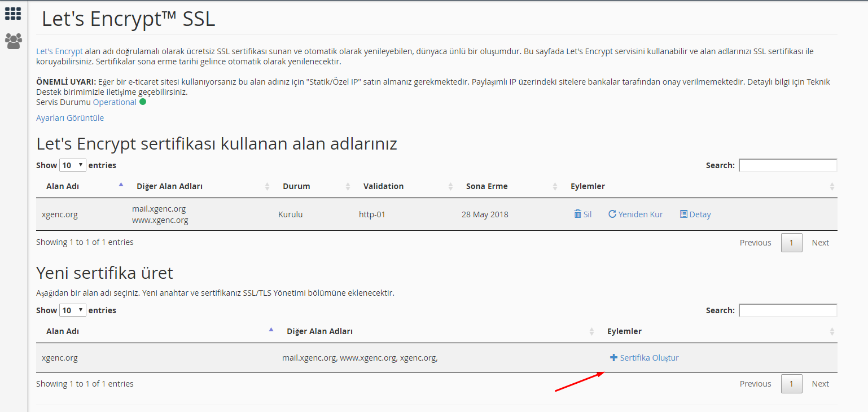The height and width of the screenshot is (412, 868).
Task: Click the Let's Encrypt™ SSL page heading
Action: 129,19
